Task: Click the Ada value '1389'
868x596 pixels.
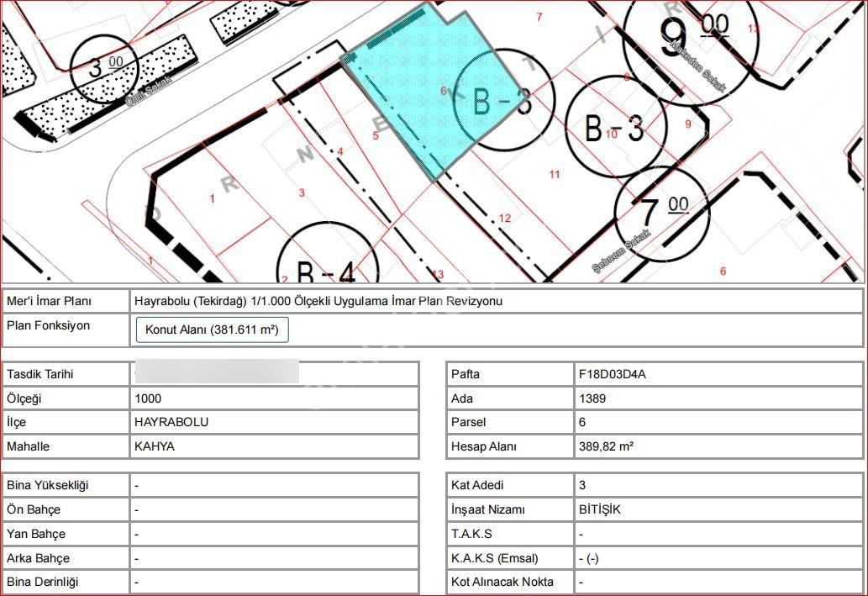Action: tap(592, 398)
